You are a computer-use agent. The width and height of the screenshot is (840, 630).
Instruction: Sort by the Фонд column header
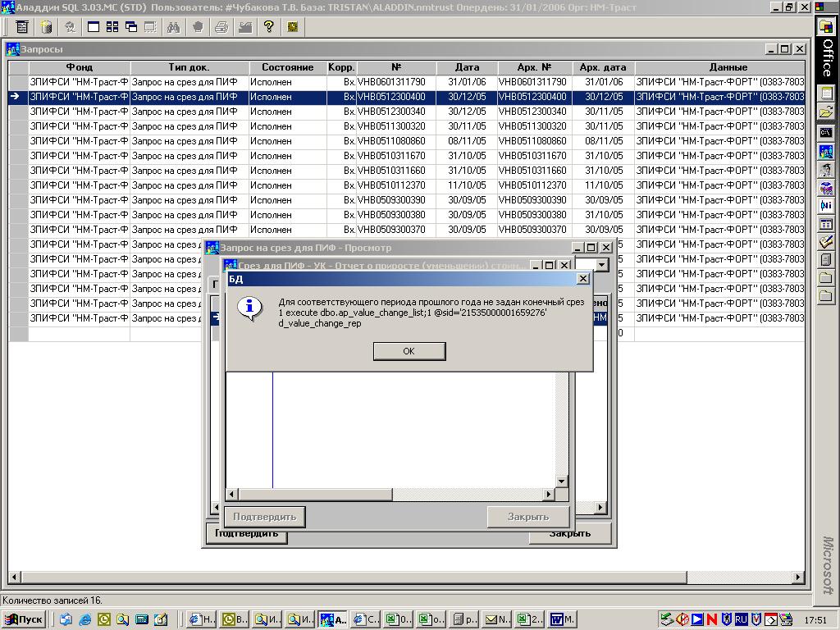pos(80,67)
